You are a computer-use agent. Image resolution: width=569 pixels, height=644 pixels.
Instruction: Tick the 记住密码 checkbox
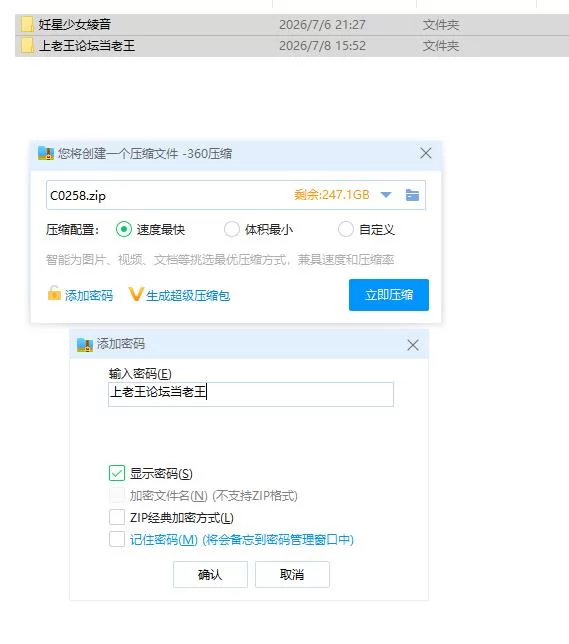click(x=117, y=539)
